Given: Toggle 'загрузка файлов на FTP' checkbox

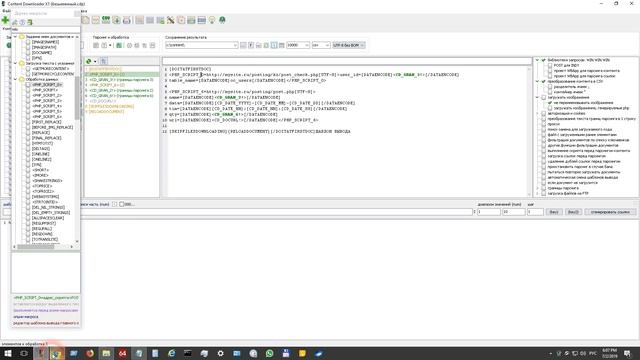Looking at the screenshot, I should (x=544, y=193).
